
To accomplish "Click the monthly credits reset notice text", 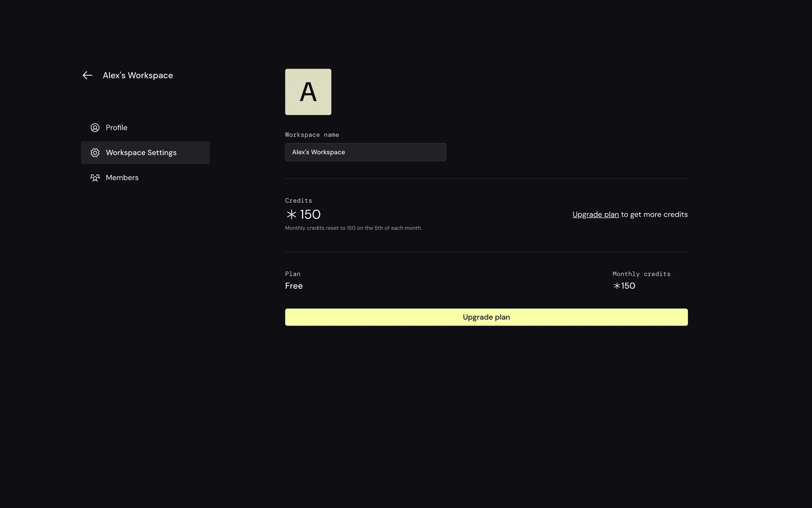I will (x=353, y=228).
